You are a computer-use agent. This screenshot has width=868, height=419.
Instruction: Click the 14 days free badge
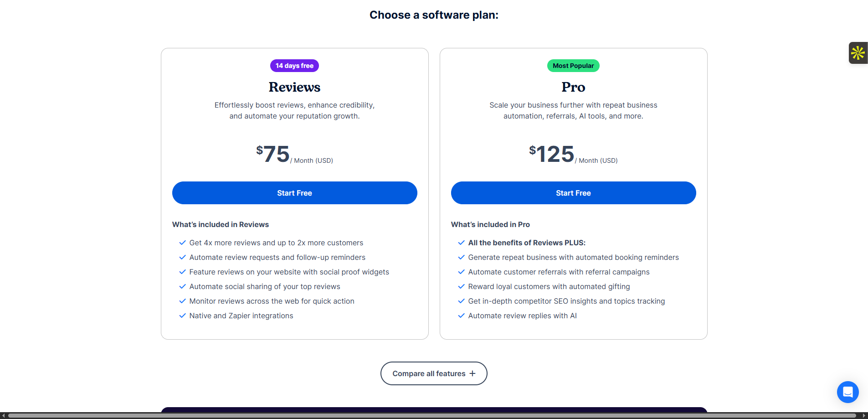click(294, 66)
